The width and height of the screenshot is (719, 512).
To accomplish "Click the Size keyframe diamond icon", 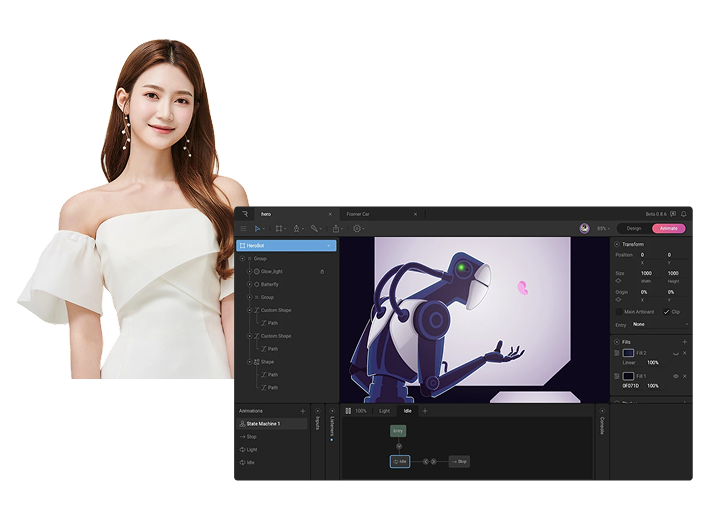I will (618, 281).
